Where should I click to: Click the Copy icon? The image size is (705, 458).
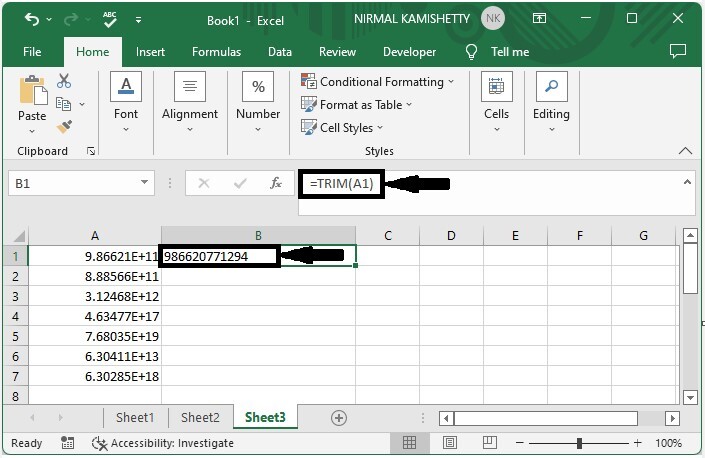pos(63,104)
